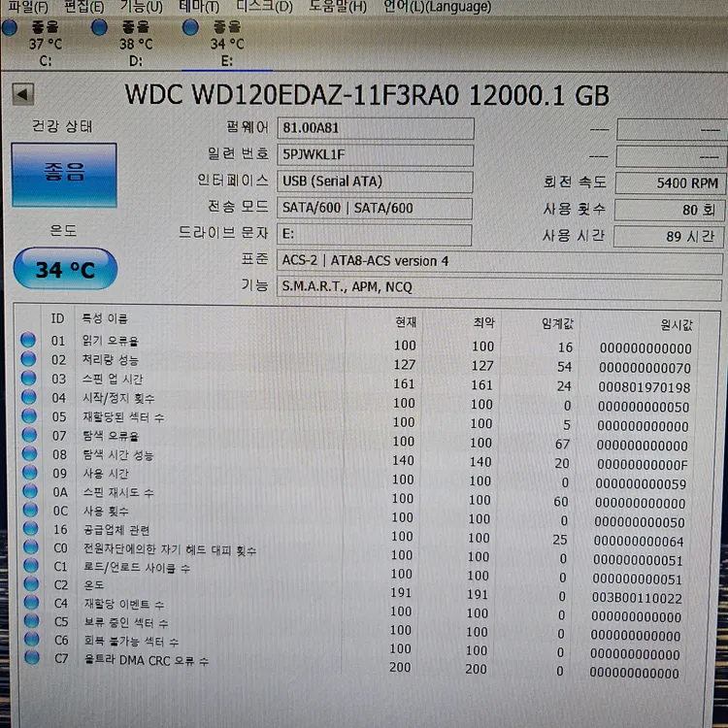Click the features field S.M.A.R.T., APM, NCQ
This screenshot has height=728, width=728.
pos(499,287)
